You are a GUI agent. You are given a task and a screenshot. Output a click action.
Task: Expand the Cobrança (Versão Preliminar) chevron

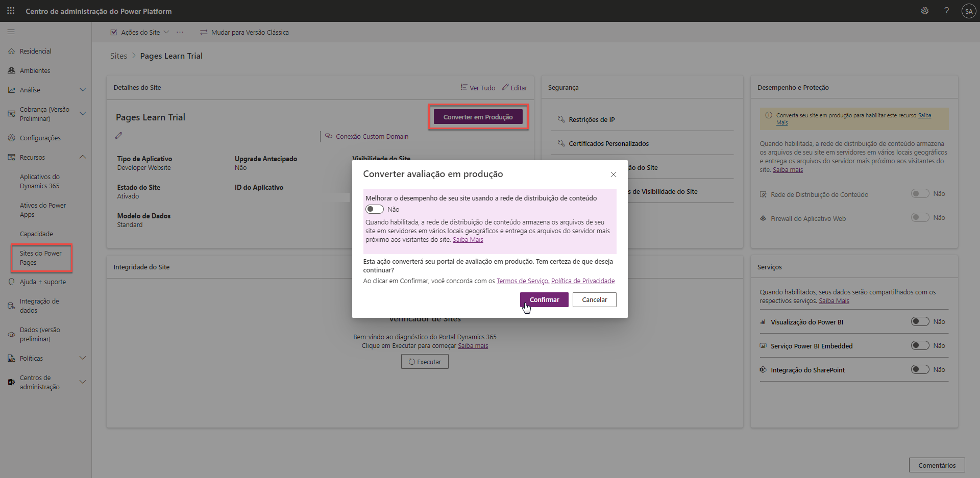click(83, 114)
